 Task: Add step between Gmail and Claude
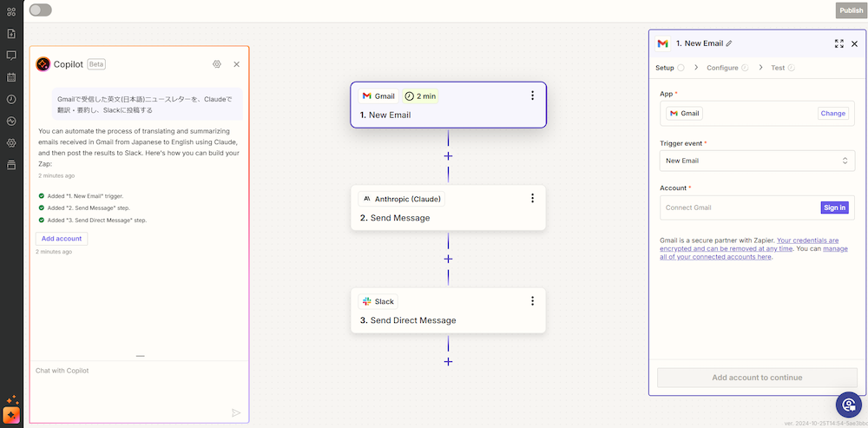pyautogui.click(x=449, y=156)
